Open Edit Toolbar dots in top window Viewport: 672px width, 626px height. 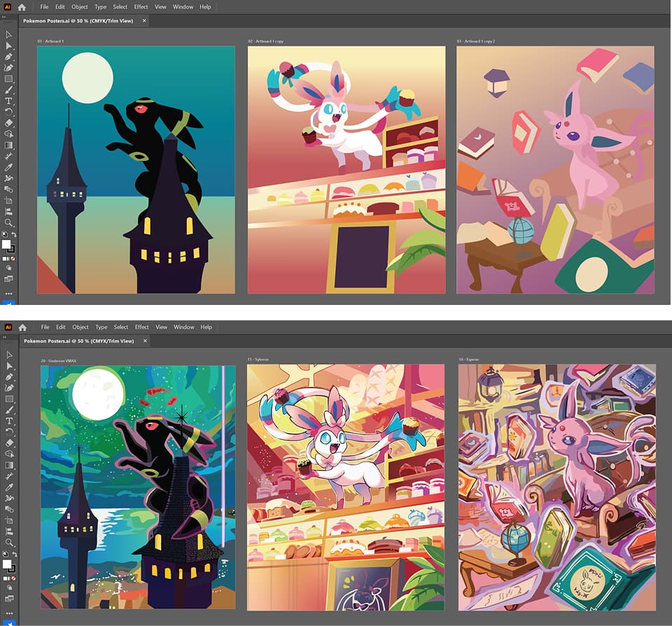click(x=8, y=294)
